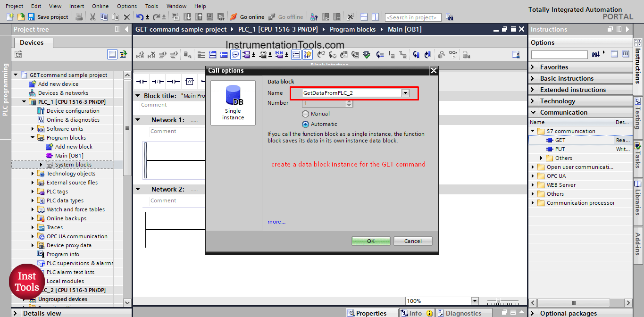Expand the Details view pane
The height and width of the screenshot is (317, 644).
pyautogui.click(x=16, y=313)
